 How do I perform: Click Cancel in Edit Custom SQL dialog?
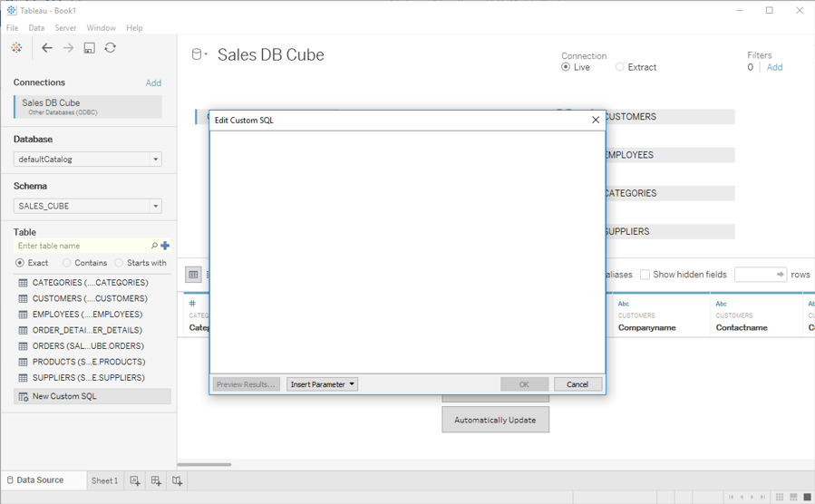(x=577, y=384)
